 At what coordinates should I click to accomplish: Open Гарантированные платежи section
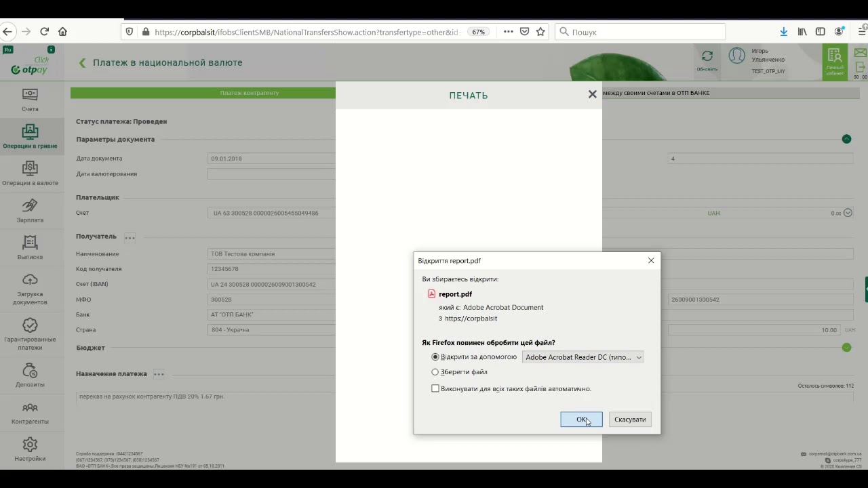[x=30, y=334]
